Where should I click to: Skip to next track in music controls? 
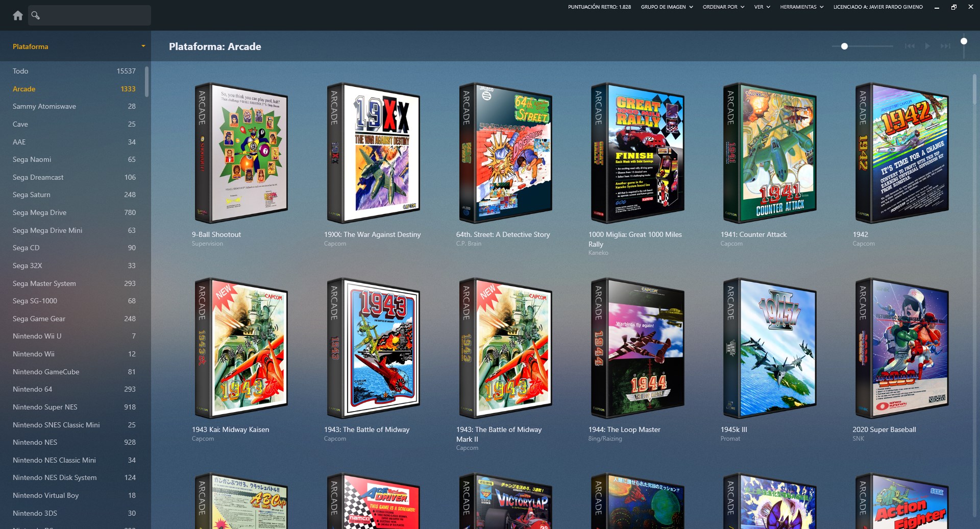[945, 46]
